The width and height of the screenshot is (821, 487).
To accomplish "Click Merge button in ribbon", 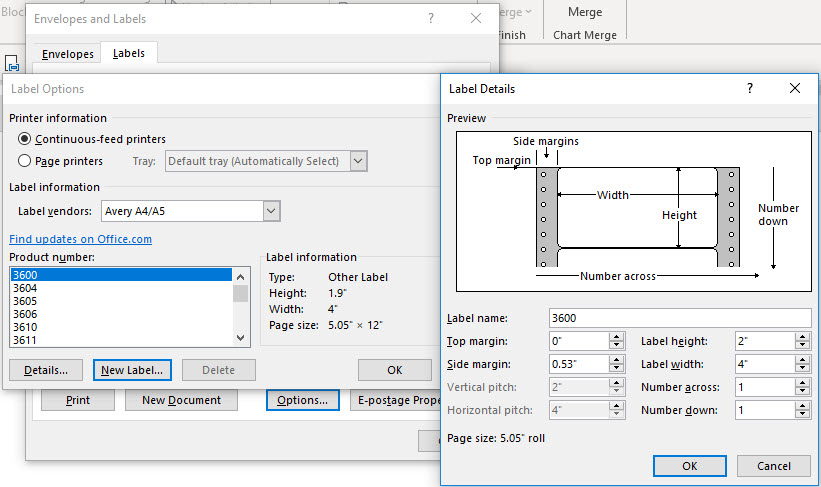I will [x=585, y=12].
